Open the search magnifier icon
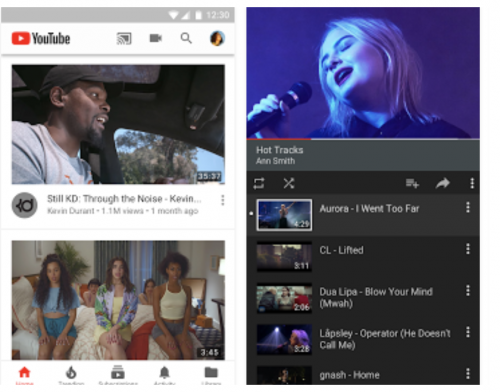500x392 pixels. pyautogui.click(x=186, y=38)
